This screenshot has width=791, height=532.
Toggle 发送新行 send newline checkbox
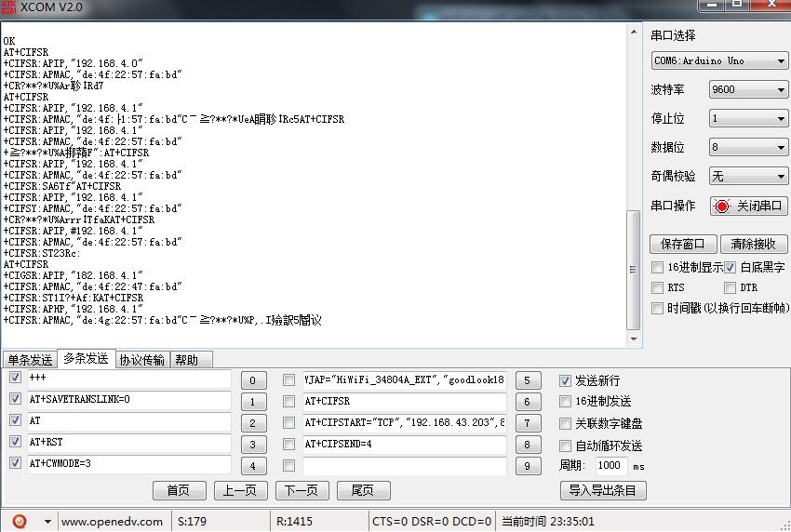tap(565, 380)
